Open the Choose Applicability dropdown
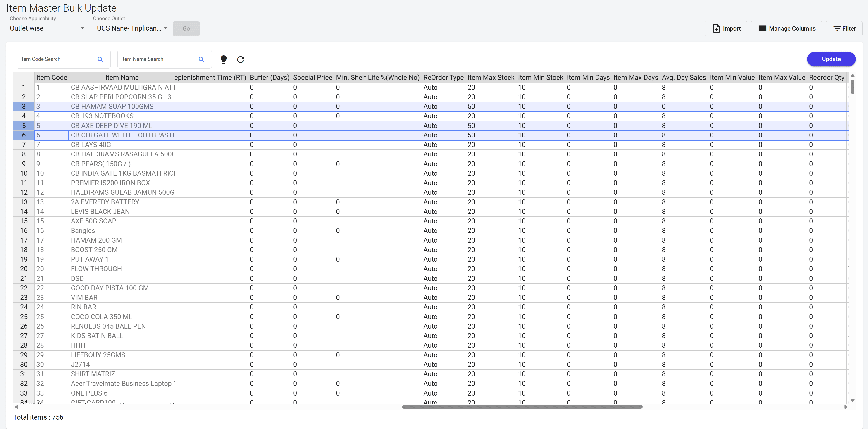This screenshot has width=868, height=429. point(47,28)
